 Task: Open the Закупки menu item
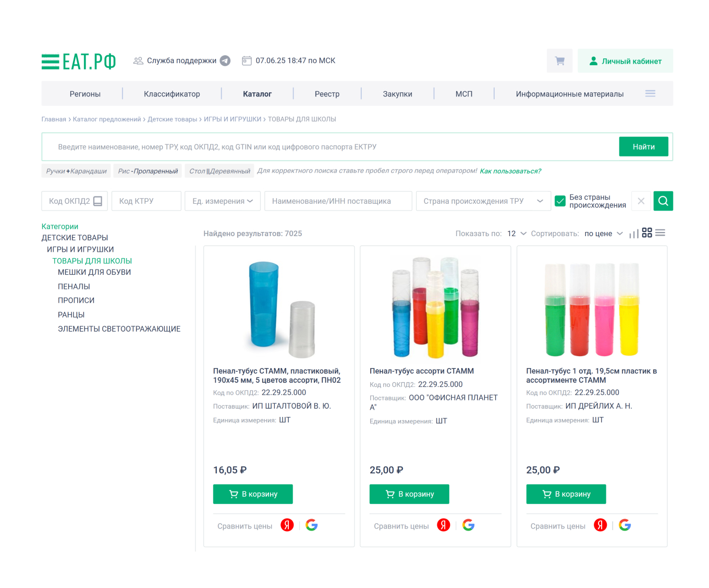397,94
